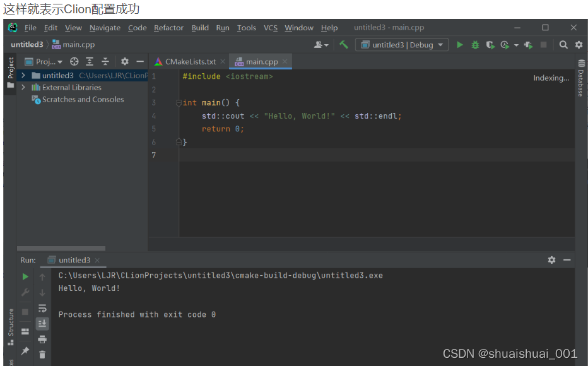Switch to the CMakeLists.txt tab
Image resolution: width=588 pixels, height=366 pixels.
(191, 62)
